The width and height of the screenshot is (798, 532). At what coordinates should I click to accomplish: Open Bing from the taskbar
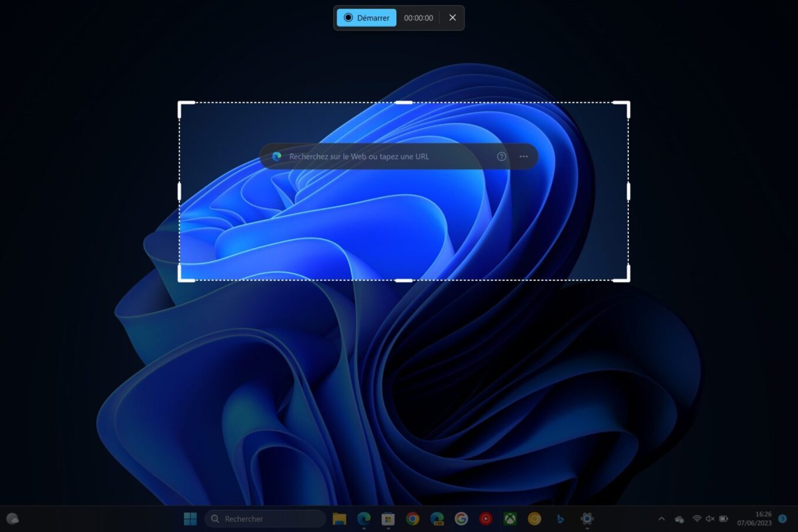(560, 519)
